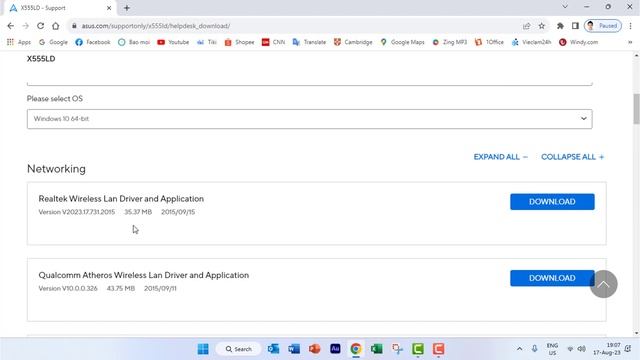Open Adobe Audition from the taskbar
640x360 pixels.
click(x=335, y=349)
